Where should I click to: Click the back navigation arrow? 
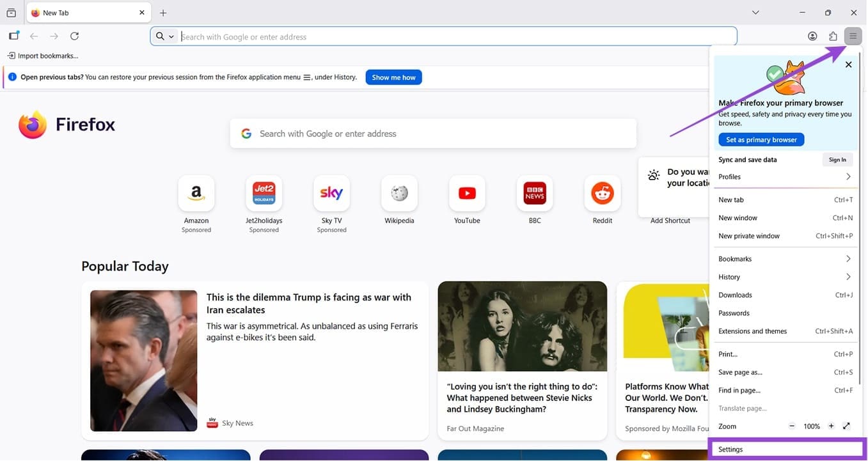[34, 36]
